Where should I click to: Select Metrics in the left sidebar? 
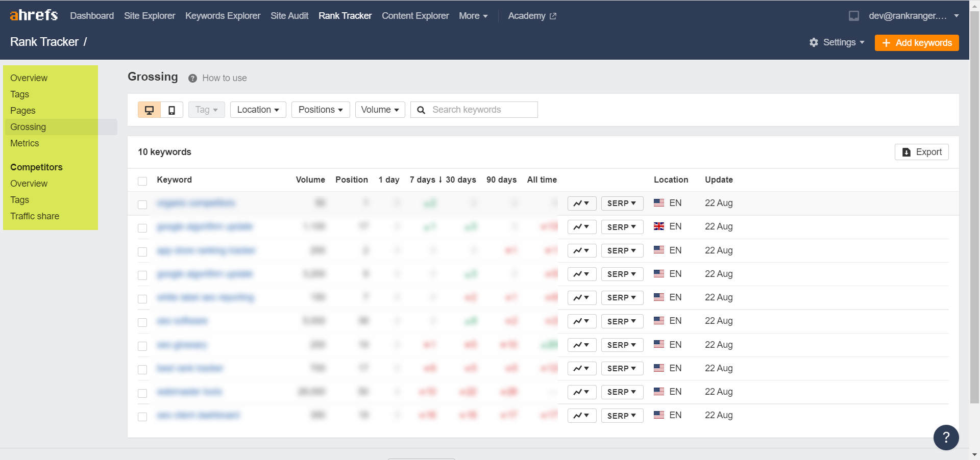[x=24, y=143]
